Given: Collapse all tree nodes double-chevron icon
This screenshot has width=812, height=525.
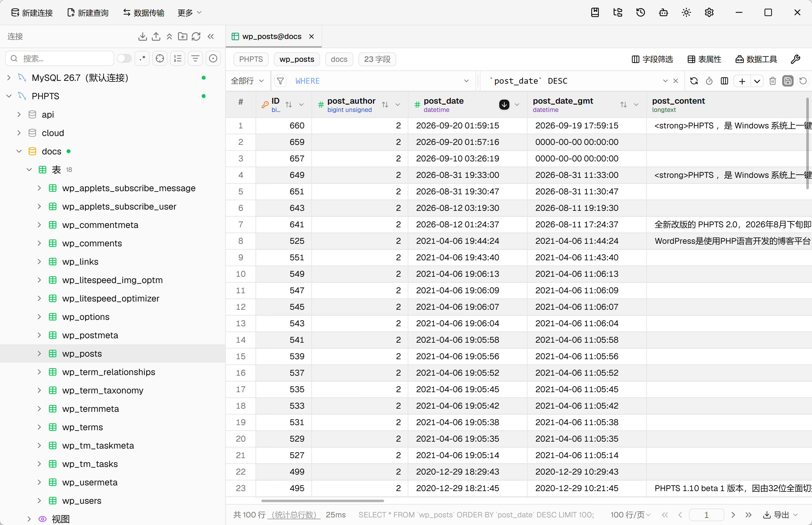Looking at the screenshot, I should tap(169, 36).
